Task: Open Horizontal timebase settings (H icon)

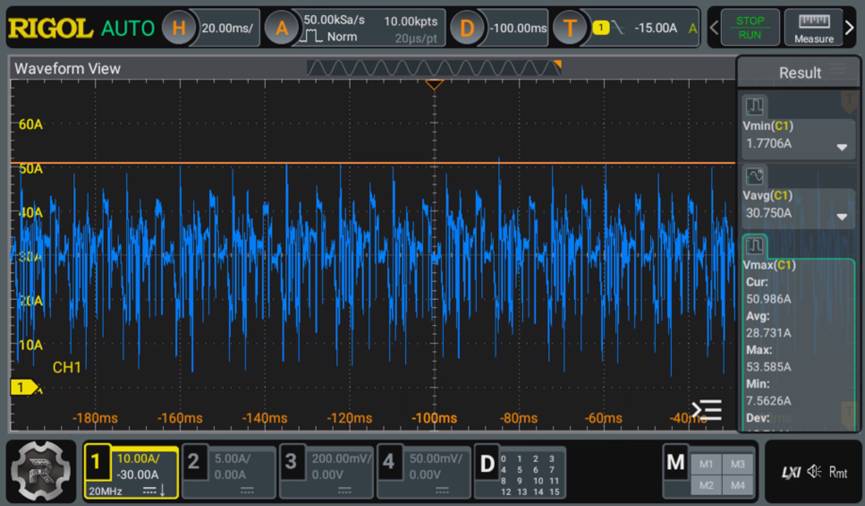Action: [x=178, y=28]
